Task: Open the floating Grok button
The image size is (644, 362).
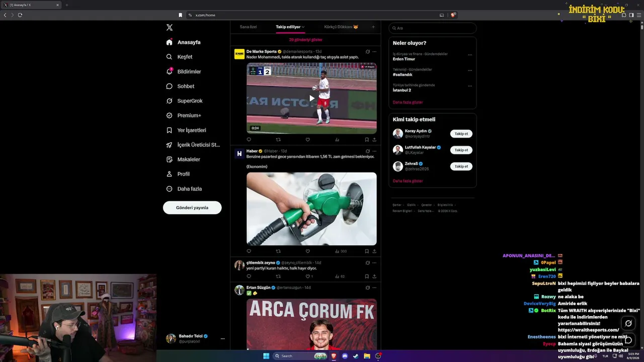Action: [628, 323]
